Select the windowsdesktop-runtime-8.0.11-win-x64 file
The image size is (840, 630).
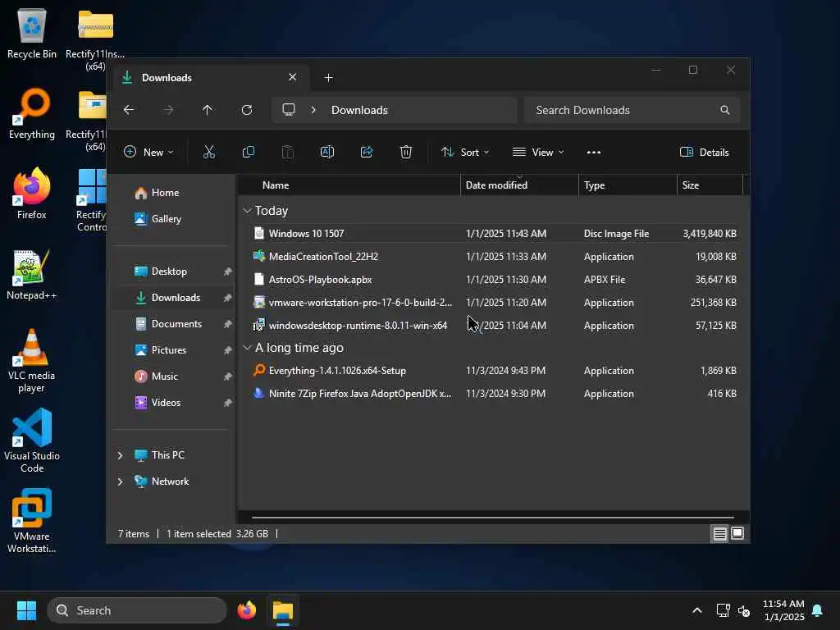click(494, 326)
